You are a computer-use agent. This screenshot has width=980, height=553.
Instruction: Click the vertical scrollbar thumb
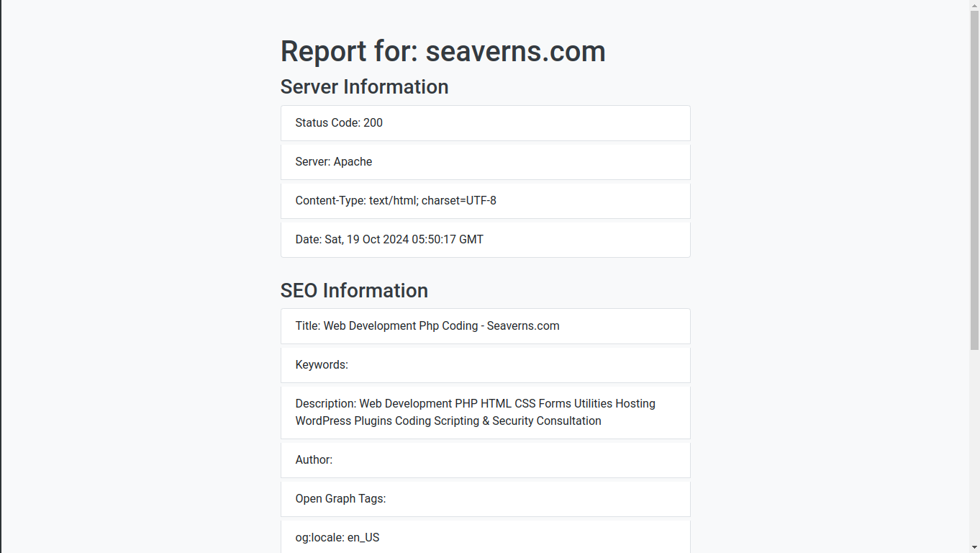(974, 180)
